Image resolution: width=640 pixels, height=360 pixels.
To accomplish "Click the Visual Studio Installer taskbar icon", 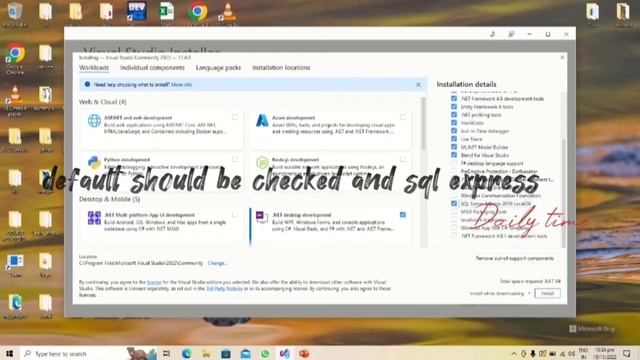I will coord(284,353).
